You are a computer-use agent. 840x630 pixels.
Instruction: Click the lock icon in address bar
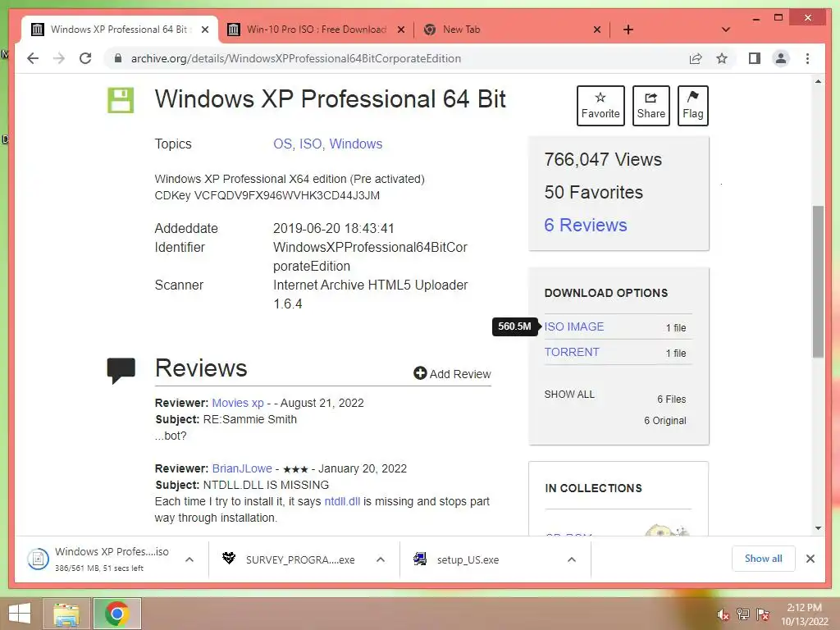(x=118, y=58)
